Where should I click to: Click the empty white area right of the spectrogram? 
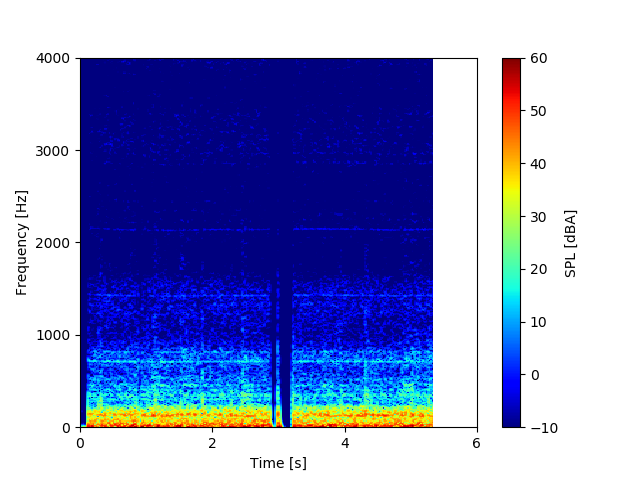pos(455,240)
